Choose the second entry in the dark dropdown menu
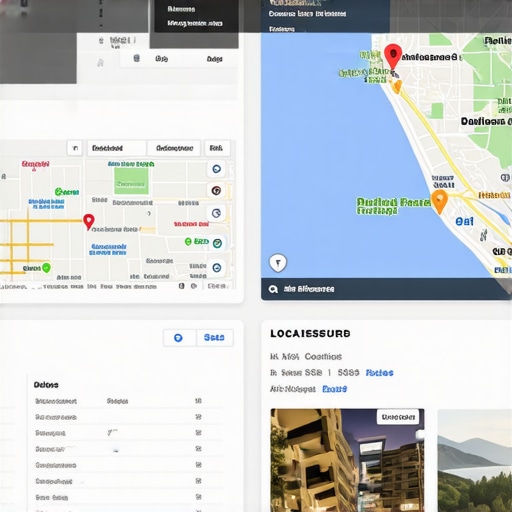The height and width of the screenshot is (512, 512). (195, 23)
